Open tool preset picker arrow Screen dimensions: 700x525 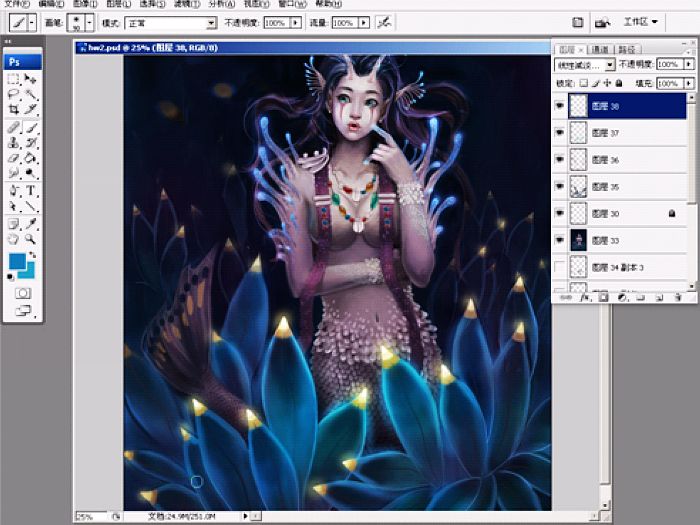coord(32,22)
